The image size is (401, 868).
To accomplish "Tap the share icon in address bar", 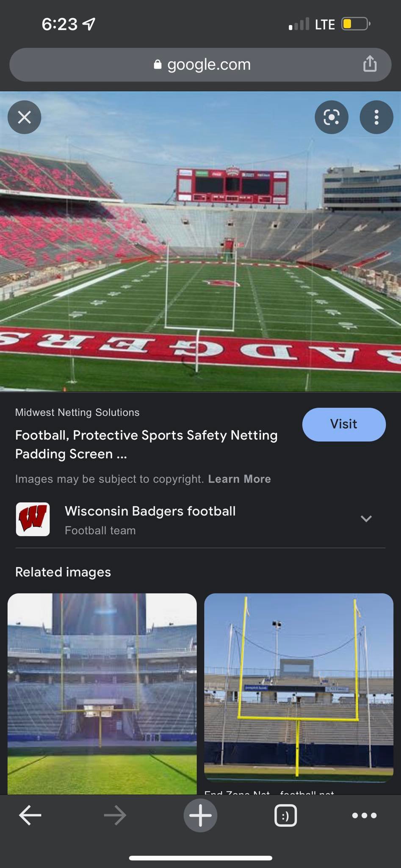I will [370, 64].
